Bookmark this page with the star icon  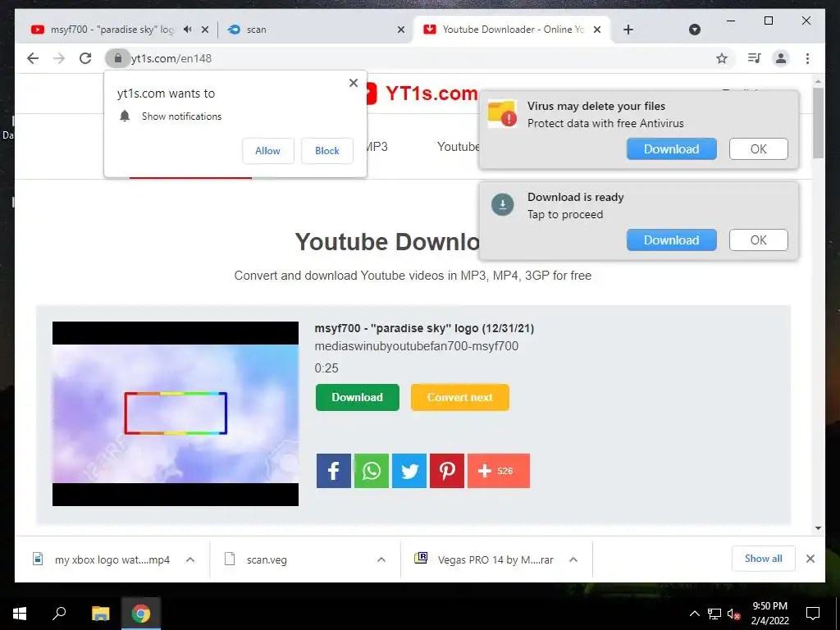[x=722, y=58]
